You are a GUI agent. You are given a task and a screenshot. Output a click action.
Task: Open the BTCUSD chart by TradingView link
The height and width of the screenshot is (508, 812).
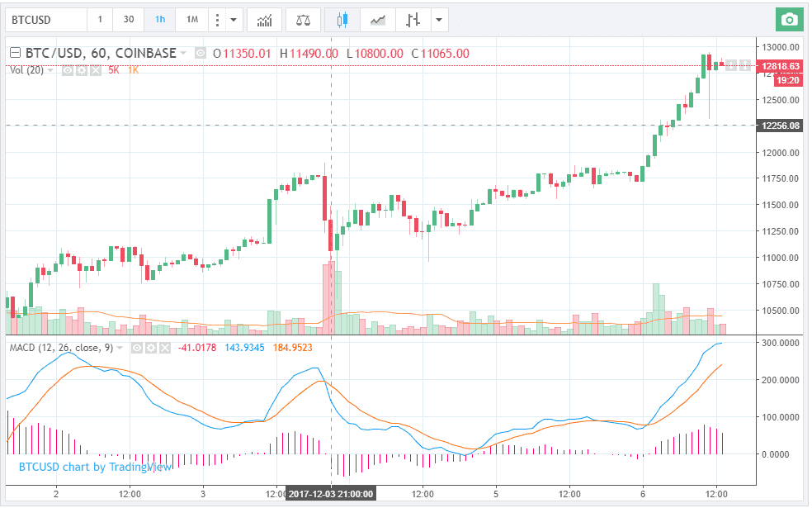coord(95,467)
